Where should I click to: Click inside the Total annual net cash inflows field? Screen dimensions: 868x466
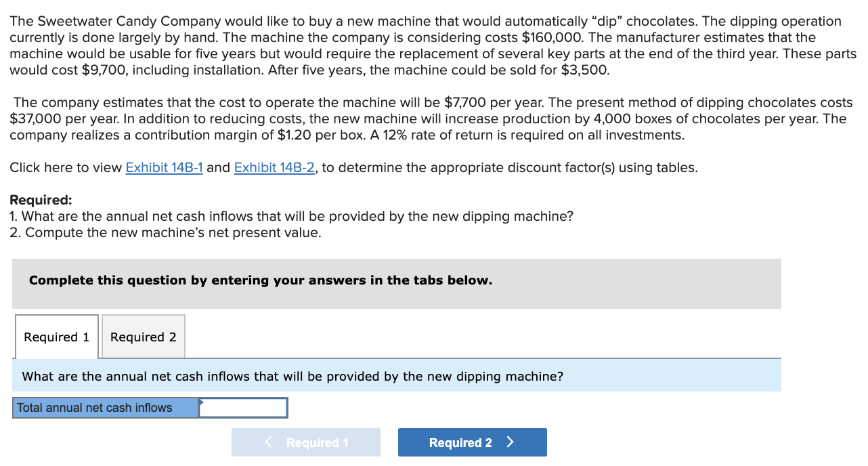(243, 407)
